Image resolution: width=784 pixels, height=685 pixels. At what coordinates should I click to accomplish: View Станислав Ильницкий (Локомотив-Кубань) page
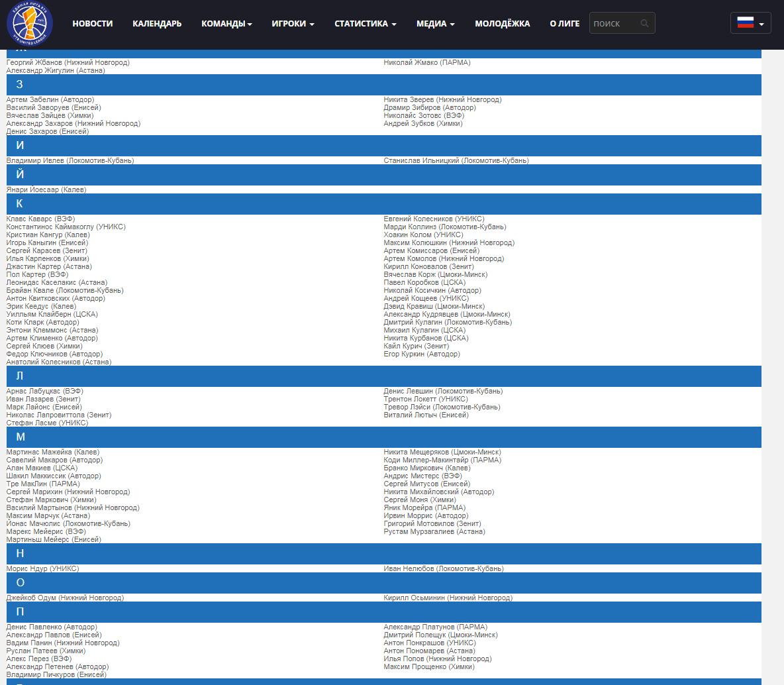click(x=456, y=160)
